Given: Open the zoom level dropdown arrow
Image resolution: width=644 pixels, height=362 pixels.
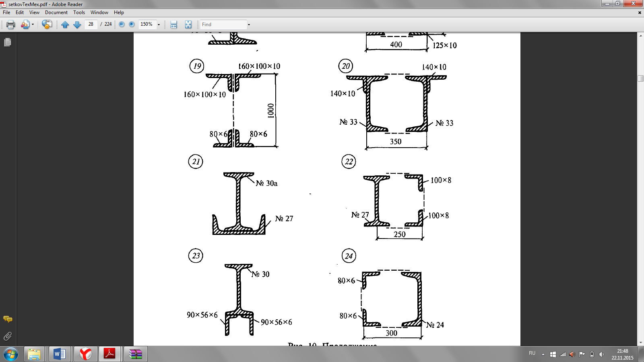Looking at the screenshot, I should pos(159,25).
